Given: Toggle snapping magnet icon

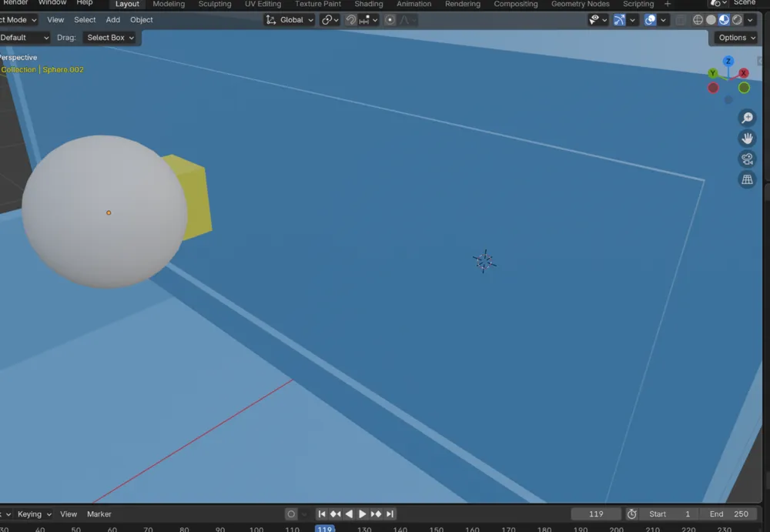Looking at the screenshot, I should pyautogui.click(x=350, y=20).
